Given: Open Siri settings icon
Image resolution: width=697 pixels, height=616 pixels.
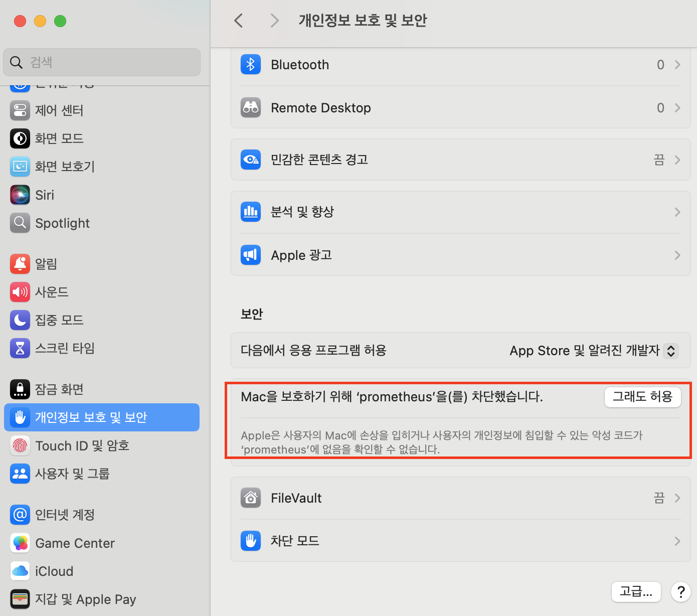Looking at the screenshot, I should click(20, 195).
